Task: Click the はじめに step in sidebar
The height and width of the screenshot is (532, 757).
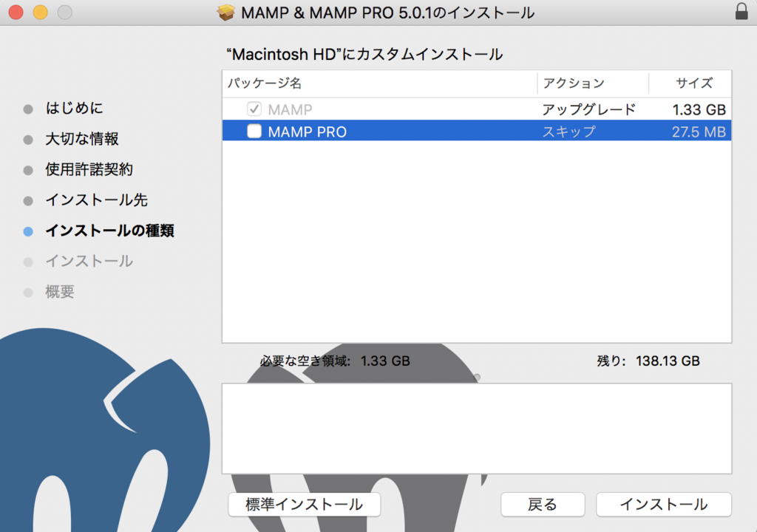Action: tap(75, 108)
